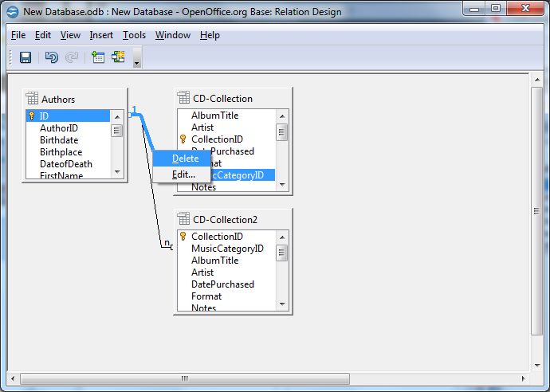550x392 pixels.
Task: Click the New Relation toolbar icon
Action: (119, 57)
